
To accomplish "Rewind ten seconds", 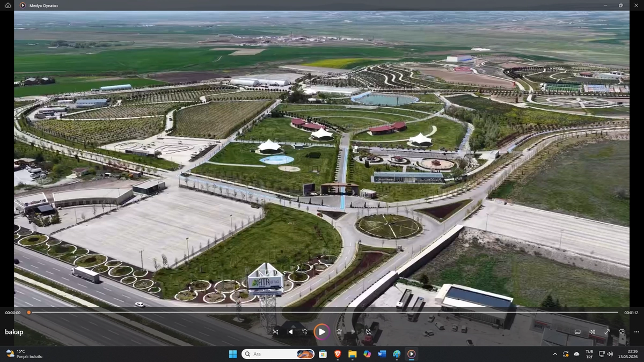I will coord(305,332).
